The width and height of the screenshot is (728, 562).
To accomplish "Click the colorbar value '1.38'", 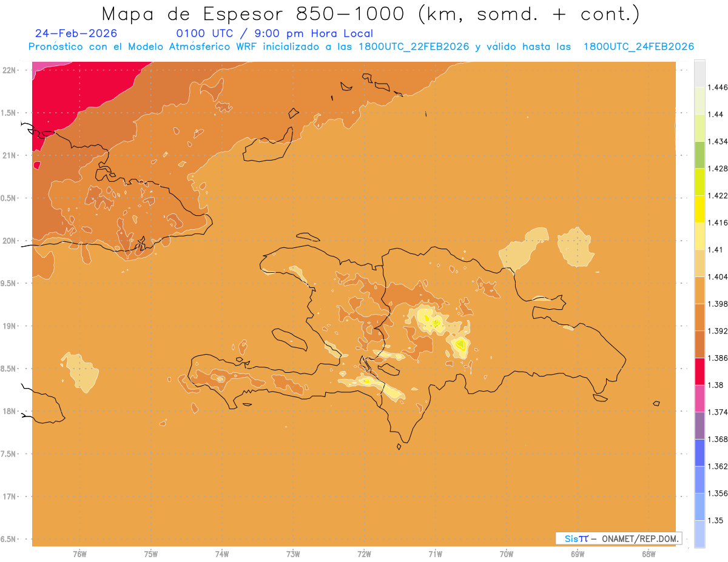I will pyautogui.click(x=716, y=385).
